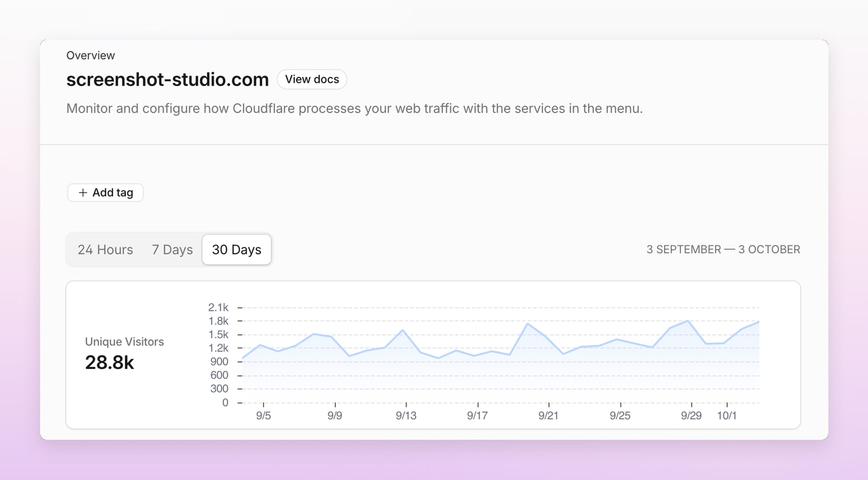
Task: Click the Monitor and configure description text
Action: click(354, 108)
